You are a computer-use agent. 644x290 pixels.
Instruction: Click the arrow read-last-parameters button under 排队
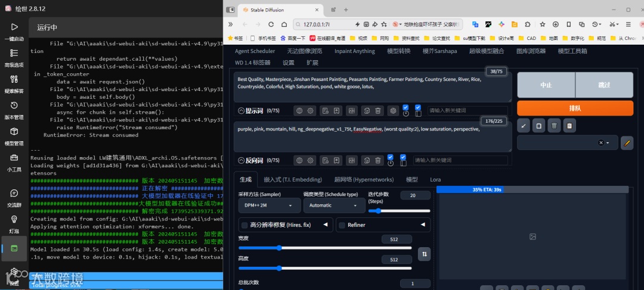pyautogui.click(x=524, y=126)
